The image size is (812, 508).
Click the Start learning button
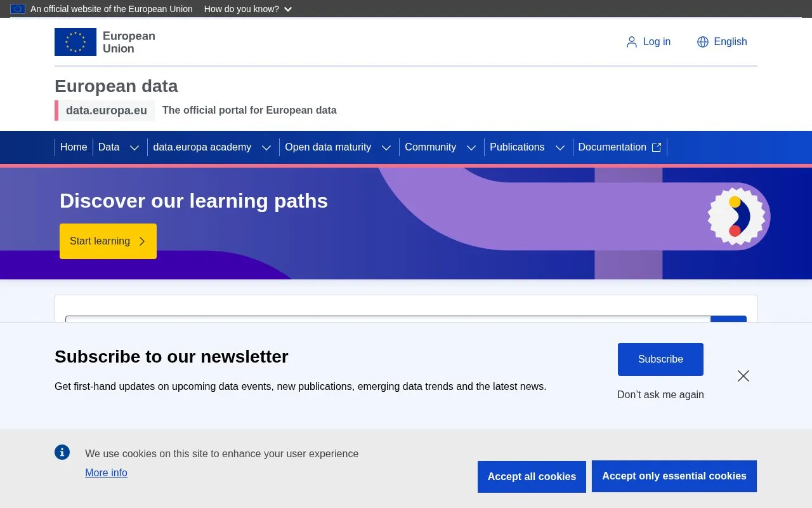point(108,241)
